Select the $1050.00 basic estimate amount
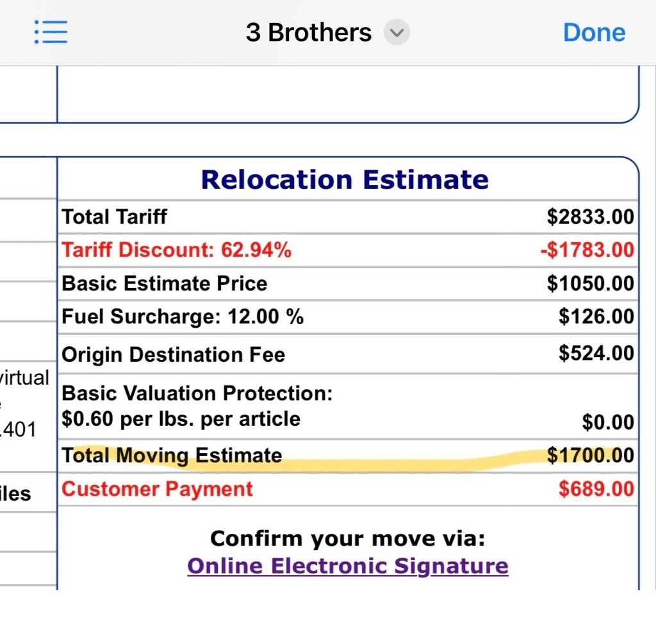656x644 pixels. click(x=590, y=284)
